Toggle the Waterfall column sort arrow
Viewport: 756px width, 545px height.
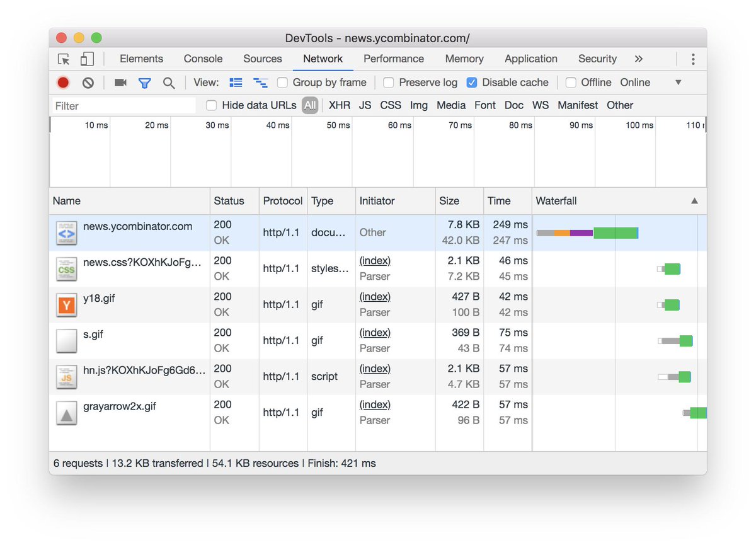pyautogui.click(x=694, y=201)
